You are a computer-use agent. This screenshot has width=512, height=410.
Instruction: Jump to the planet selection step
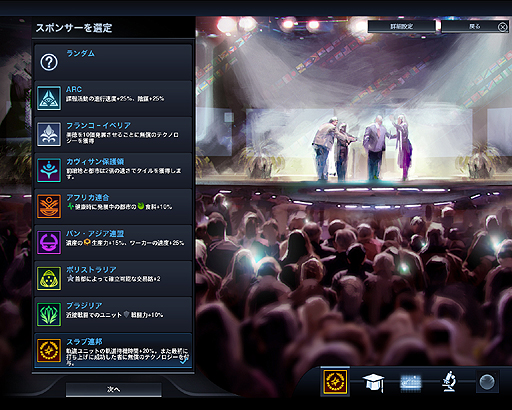(x=487, y=382)
